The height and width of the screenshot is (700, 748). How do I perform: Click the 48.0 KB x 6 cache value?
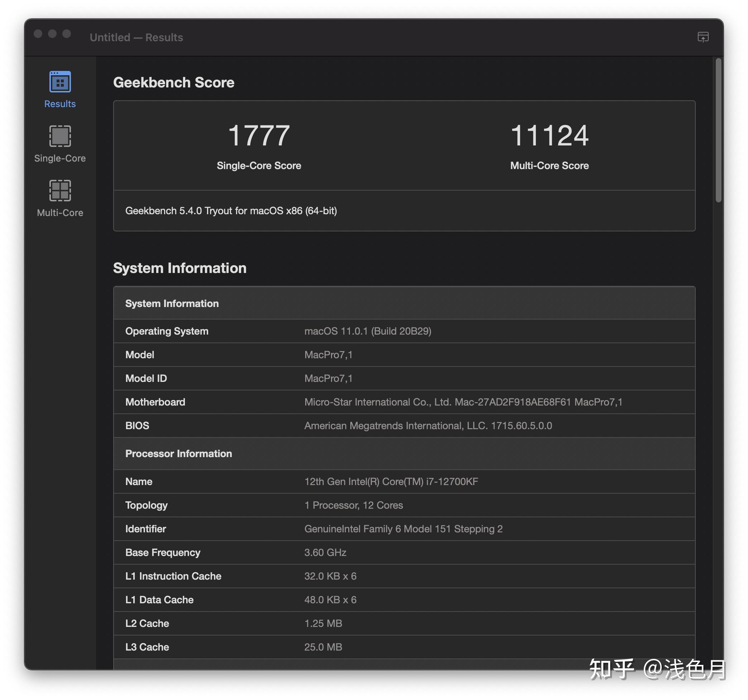tap(330, 600)
